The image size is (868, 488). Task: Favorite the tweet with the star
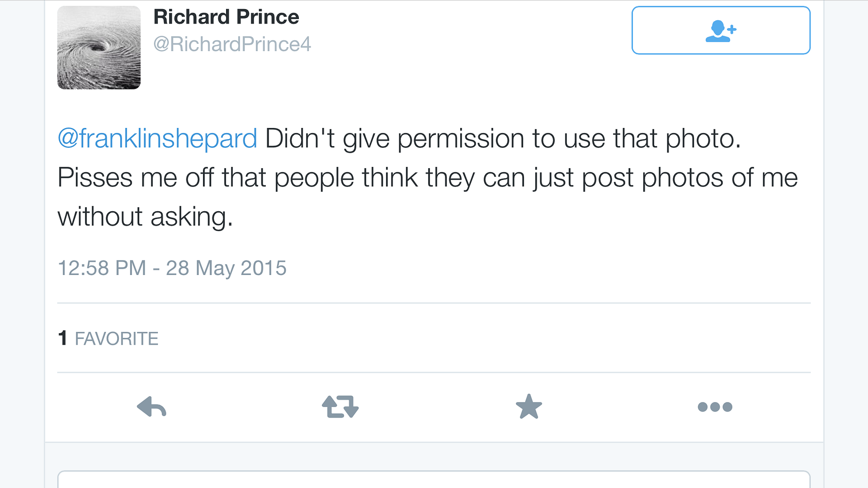[x=528, y=407]
